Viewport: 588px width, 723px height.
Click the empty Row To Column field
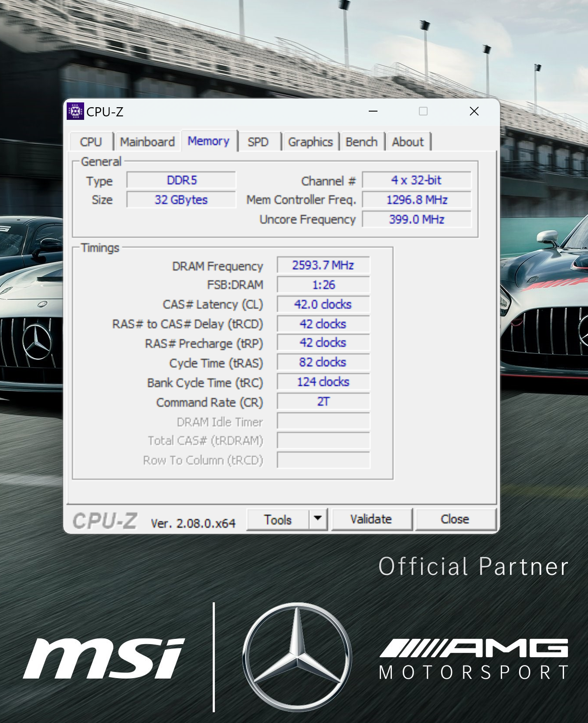tap(323, 460)
